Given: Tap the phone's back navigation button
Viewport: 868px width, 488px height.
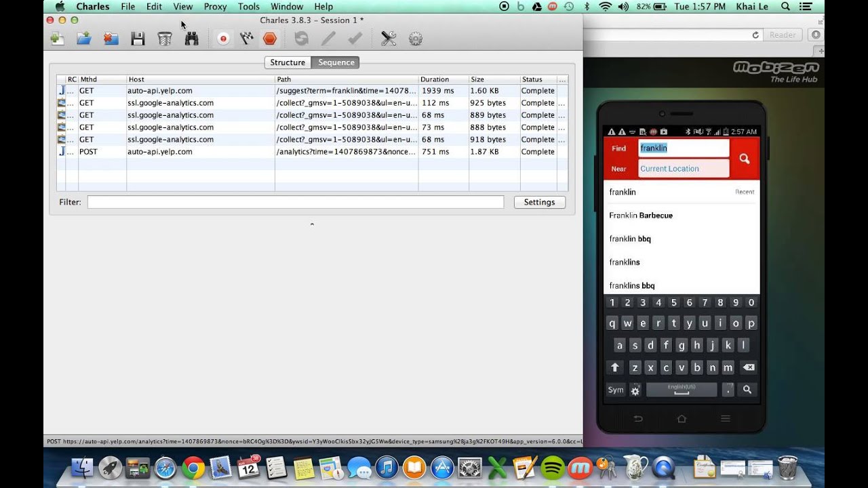Looking at the screenshot, I should 638,419.
